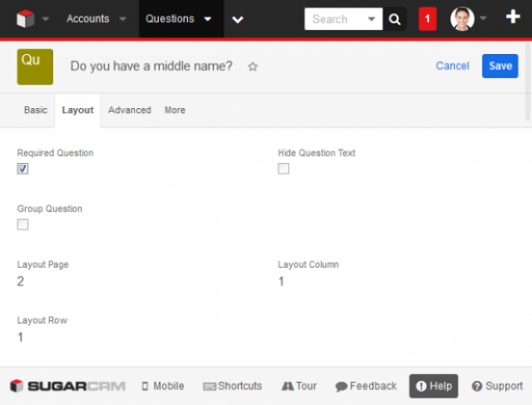532x405 pixels.
Task: Cancel editing the question
Action: tap(452, 66)
